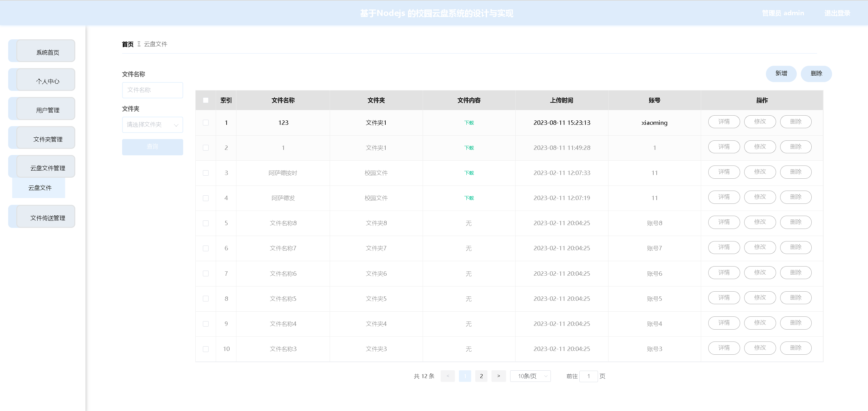Go to the previous page arrow

[448, 376]
